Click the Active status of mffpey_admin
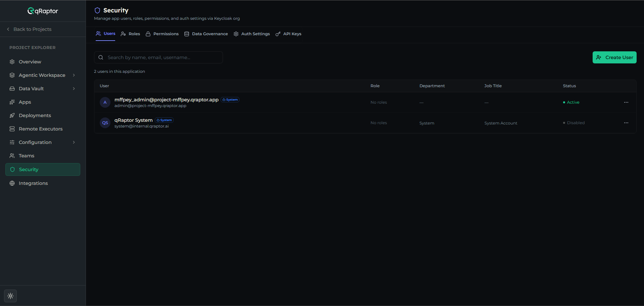The width and height of the screenshot is (644, 306). click(x=571, y=102)
